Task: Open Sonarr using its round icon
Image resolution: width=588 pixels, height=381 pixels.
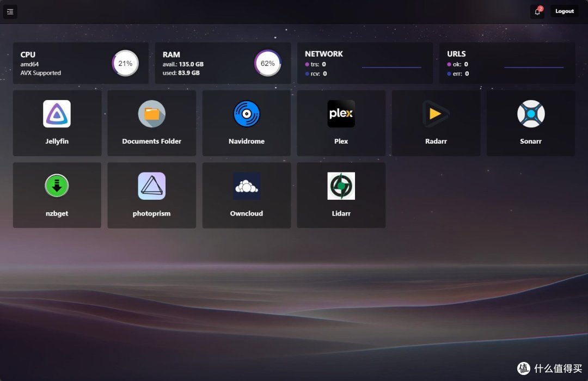Action: [531, 114]
